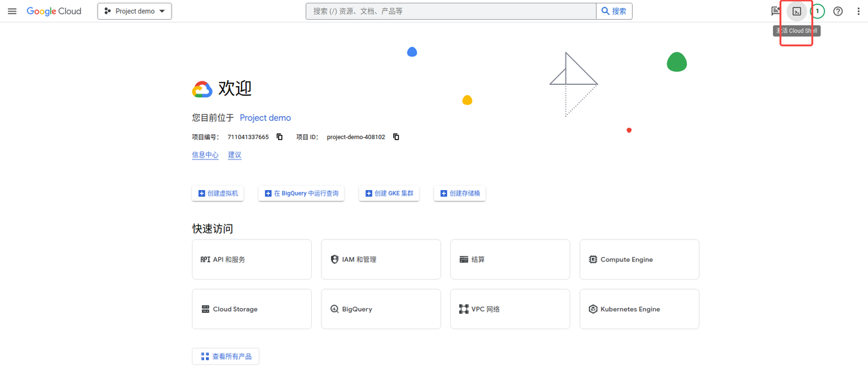Open the three-dot settings menu

point(859,12)
